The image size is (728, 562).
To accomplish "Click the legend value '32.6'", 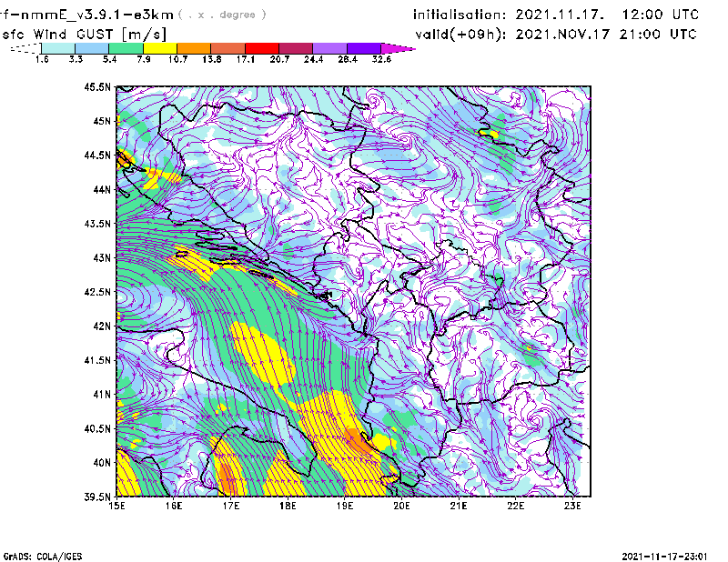I will 381,59.
